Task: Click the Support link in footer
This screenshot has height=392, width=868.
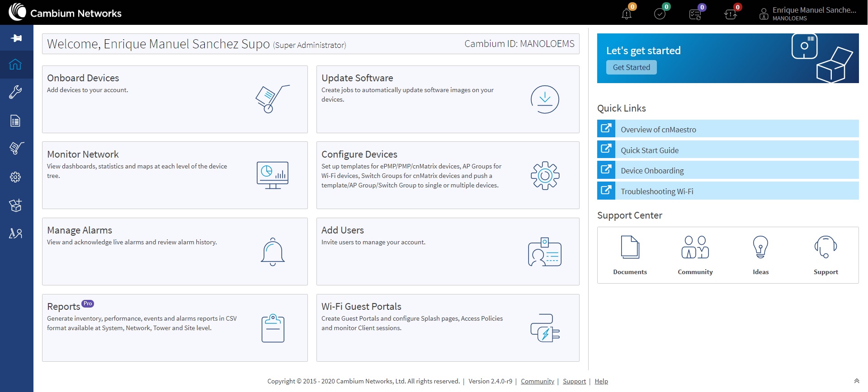Action: [574, 381]
